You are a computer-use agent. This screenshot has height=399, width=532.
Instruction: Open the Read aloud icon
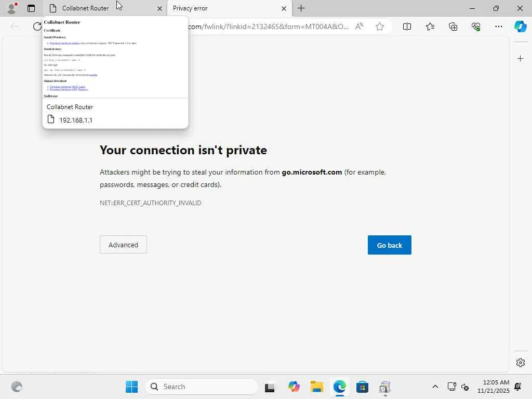(x=359, y=26)
